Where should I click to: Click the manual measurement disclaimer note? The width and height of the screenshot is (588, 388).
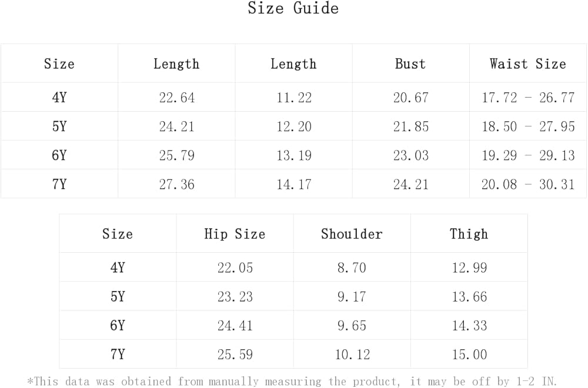(x=292, y=382)
